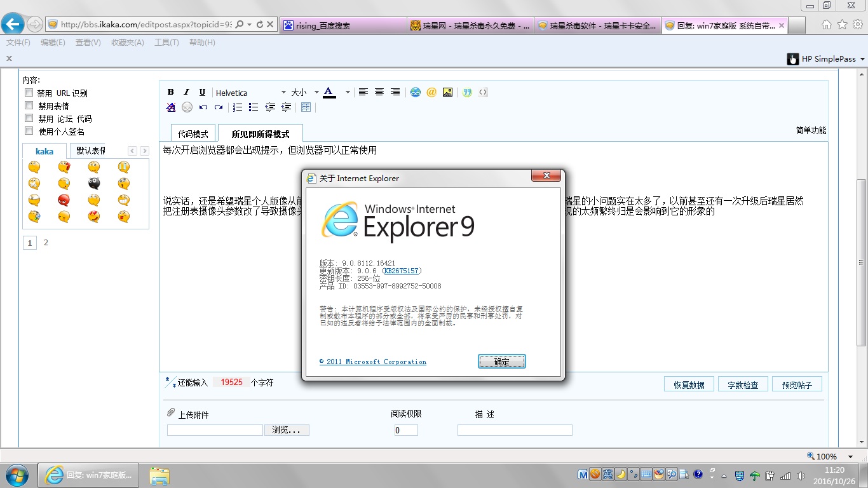The width and height of the screenshot is (868, 488).
Task: Go to the previous emoticon set arrow
Action: coord(132,151)
